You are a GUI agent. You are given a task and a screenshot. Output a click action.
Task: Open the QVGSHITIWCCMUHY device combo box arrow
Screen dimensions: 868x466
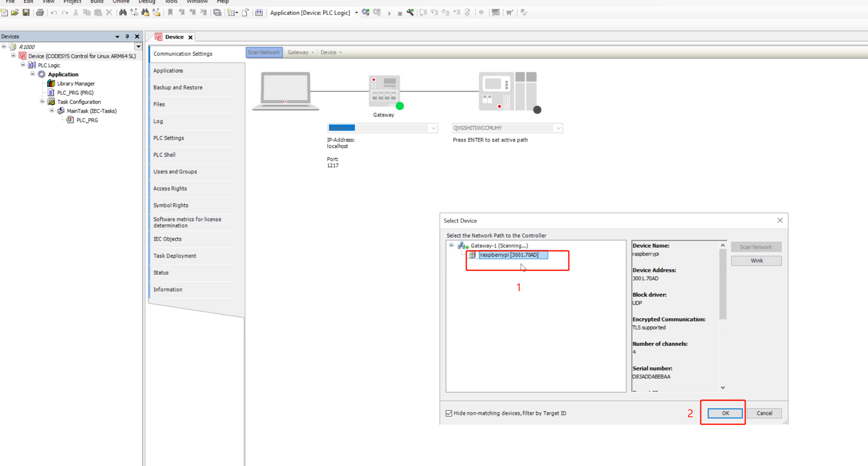click(x=558, y=128)
